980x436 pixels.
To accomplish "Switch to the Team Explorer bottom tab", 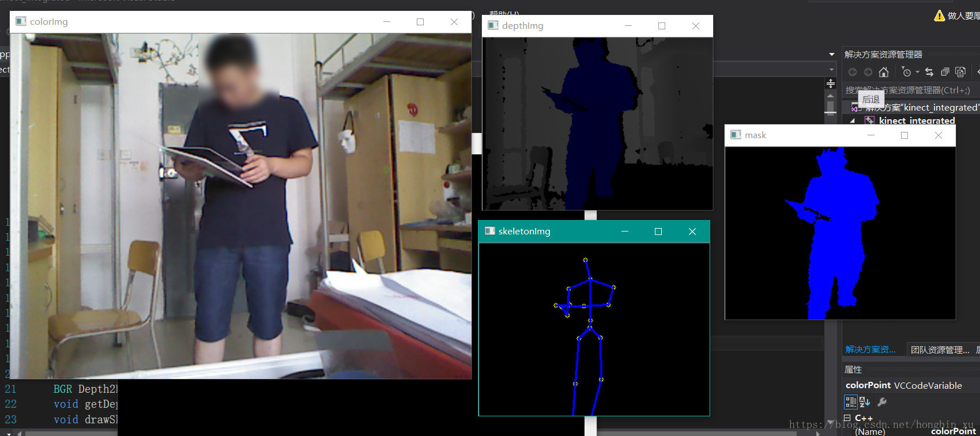I will tap(940, 350).
